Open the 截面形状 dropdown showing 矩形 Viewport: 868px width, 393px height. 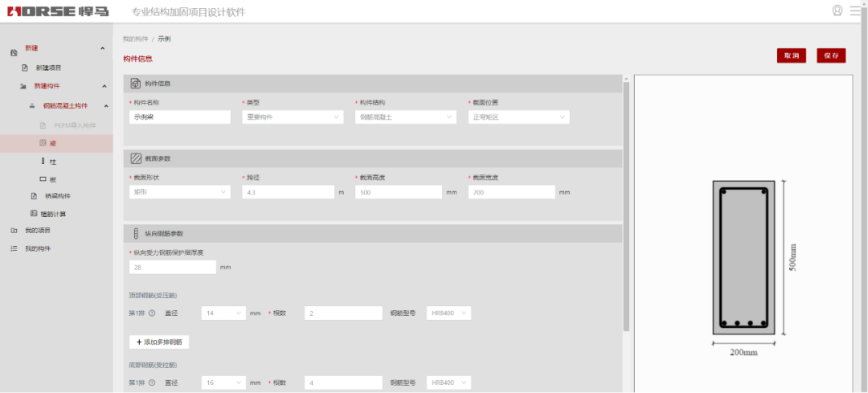click(180, 192)
